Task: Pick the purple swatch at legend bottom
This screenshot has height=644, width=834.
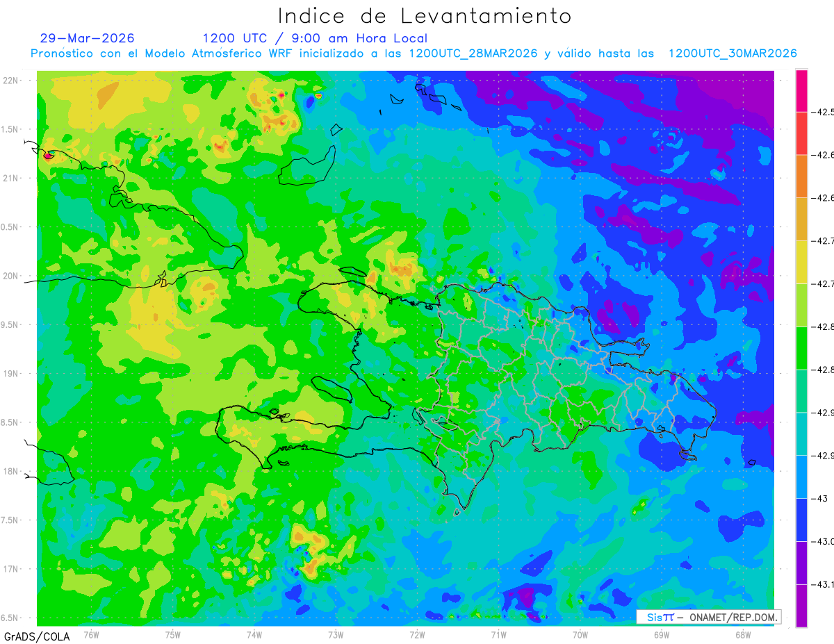Action: point(801,606)
